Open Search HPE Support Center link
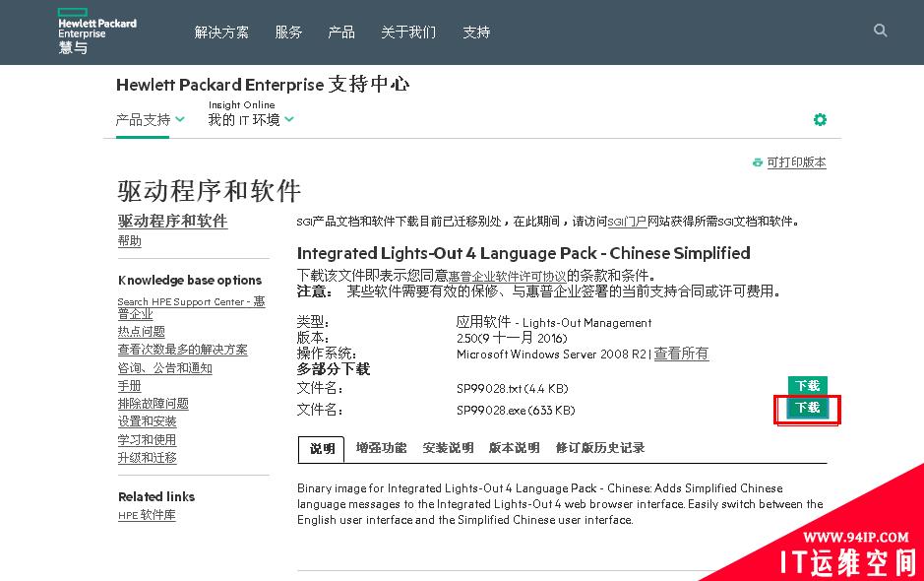This screenshot has width=924, height=581. pyautogui.click(x=192, y=307)
